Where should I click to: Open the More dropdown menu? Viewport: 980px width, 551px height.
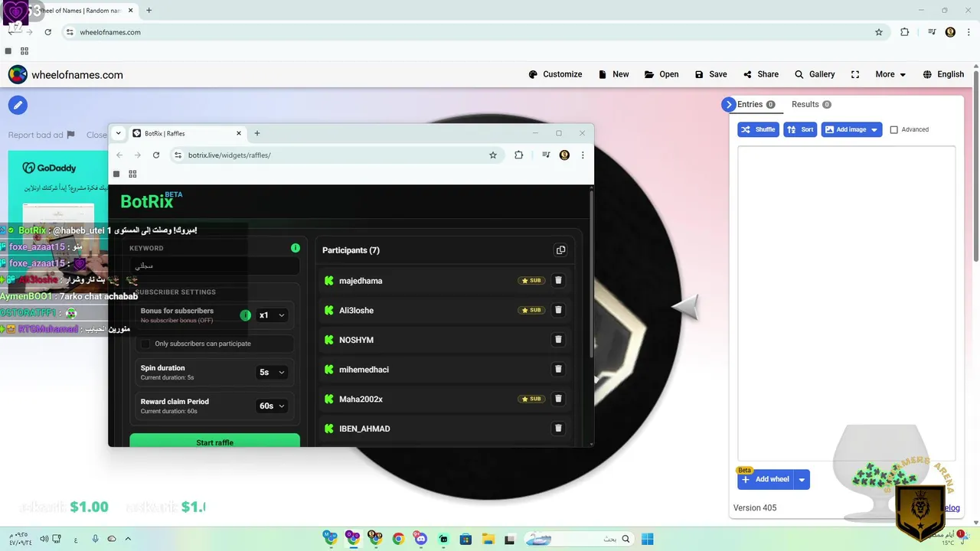click(890, 74)
